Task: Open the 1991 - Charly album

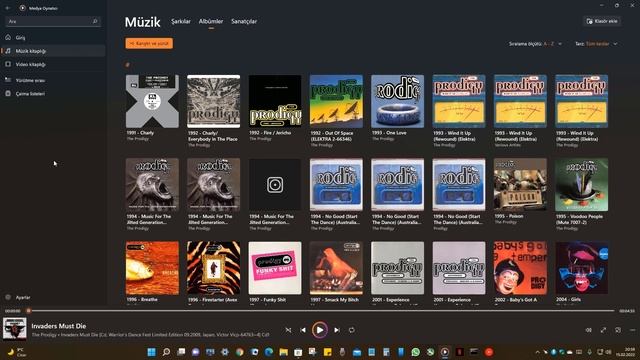Action: coord(152,102)
